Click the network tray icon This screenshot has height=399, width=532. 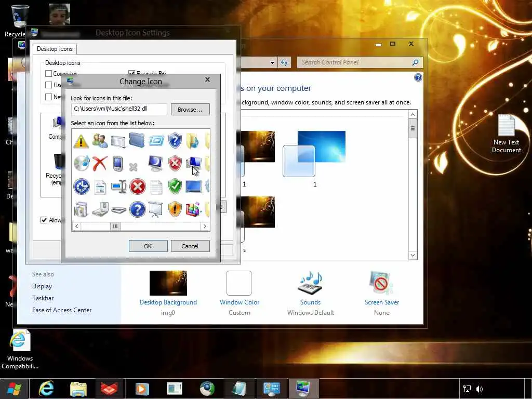pos(467,389)
